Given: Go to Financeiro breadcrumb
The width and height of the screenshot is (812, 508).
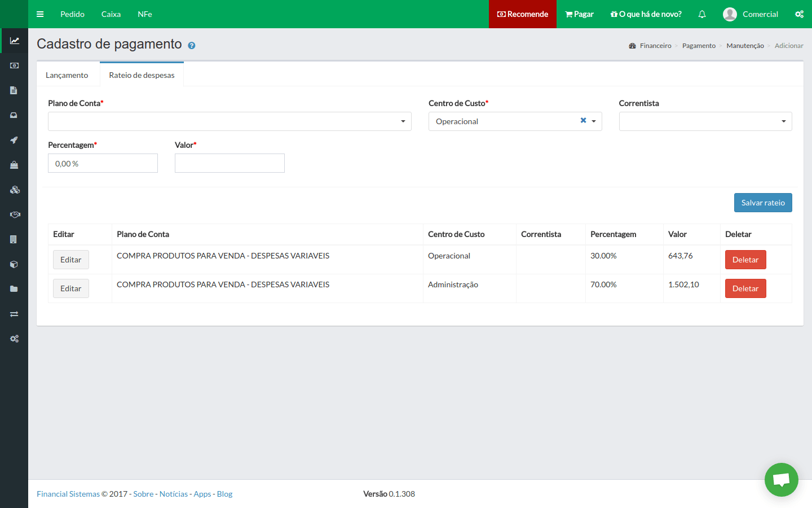Looking at the screenshot, I should tap(655, 46).
